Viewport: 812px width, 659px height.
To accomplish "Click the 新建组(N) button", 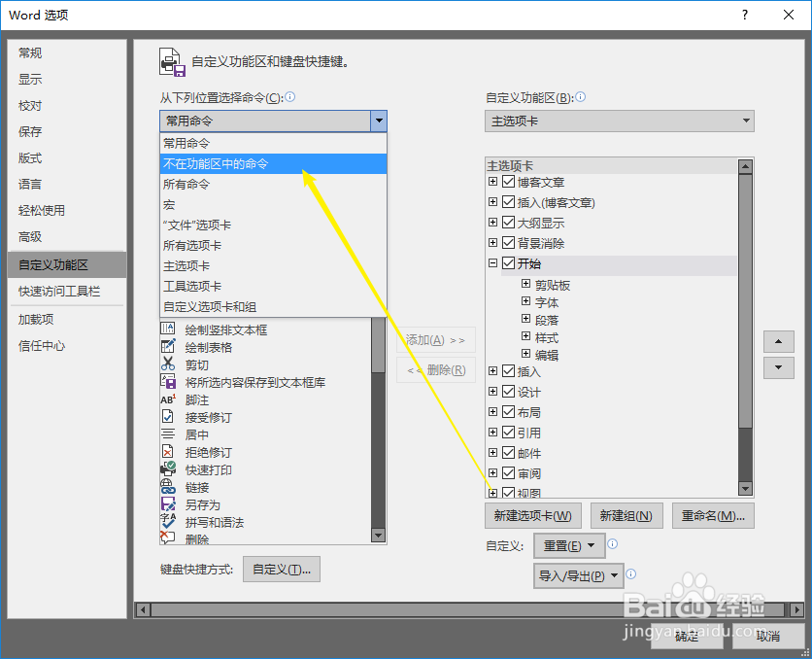I will coord(626,515).
